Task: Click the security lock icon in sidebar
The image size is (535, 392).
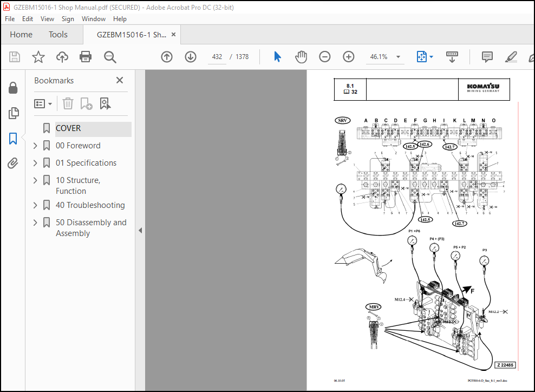Action: click(x=13, y=88)
